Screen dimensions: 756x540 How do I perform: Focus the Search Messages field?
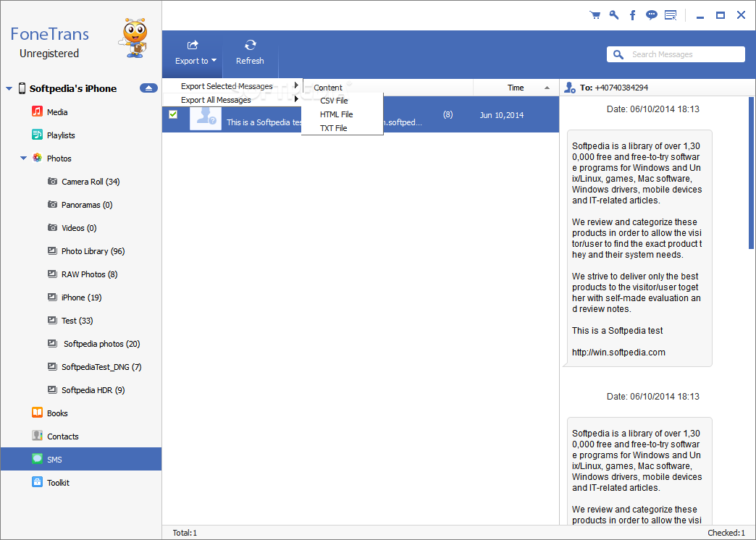point(676,54)
